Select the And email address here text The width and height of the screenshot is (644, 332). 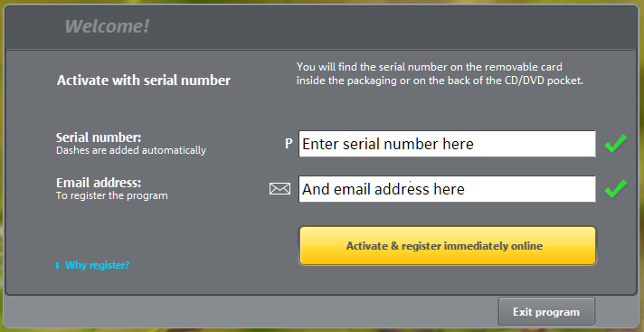tap(384, 189)
